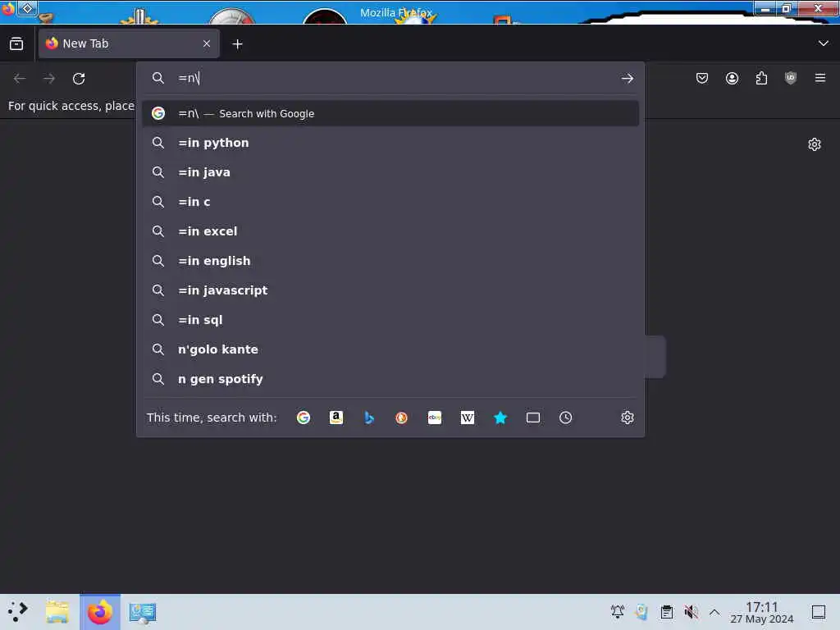Open search settings gear in dropdown

pos(628,418)
